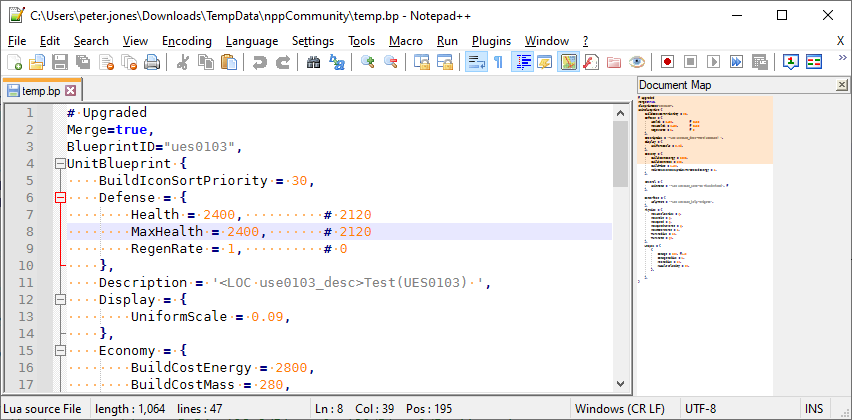Click the speech bubble plugin icon

coord(791,62)
